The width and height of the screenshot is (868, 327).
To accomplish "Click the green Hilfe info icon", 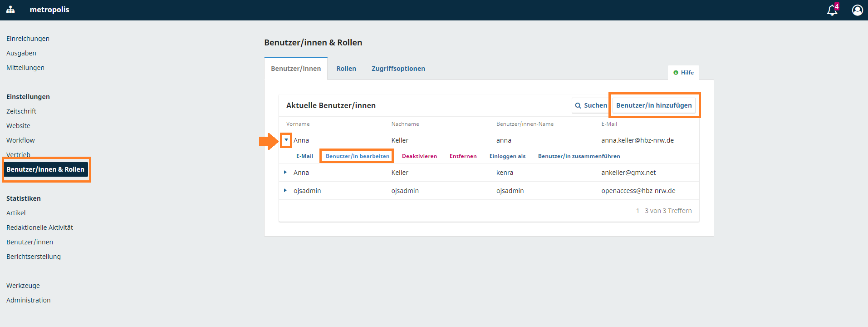I will point(676,73).
